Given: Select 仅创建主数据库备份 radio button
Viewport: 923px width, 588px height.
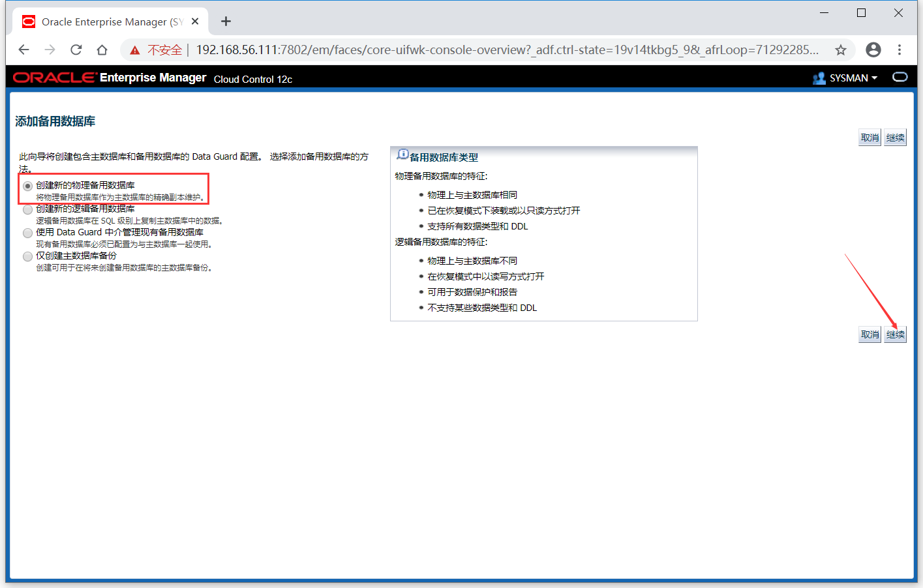Looking at the screenshot, I should click(x=27, y=257).
